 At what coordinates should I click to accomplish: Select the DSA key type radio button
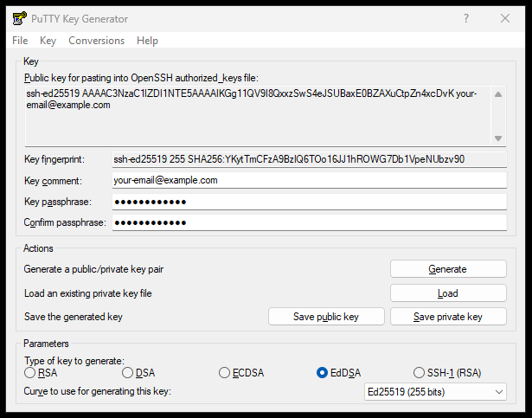[x=128, y=373]
